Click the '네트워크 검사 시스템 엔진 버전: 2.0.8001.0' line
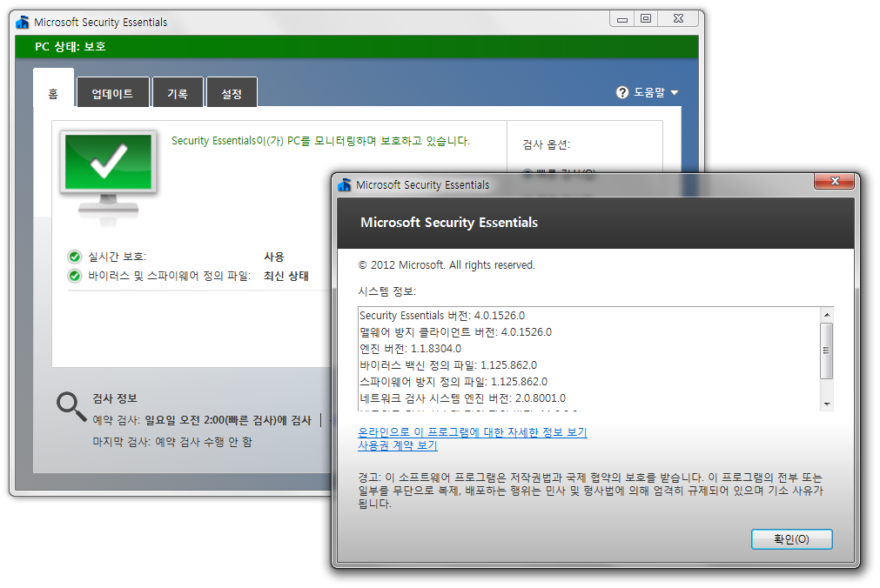This screenshot has width=880, height=588. 462,398
